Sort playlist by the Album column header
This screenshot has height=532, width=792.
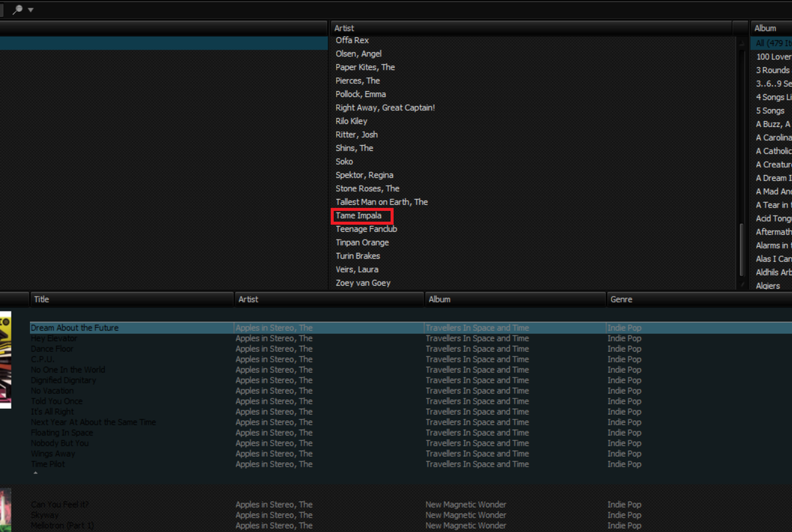click(x=515, y=299)
